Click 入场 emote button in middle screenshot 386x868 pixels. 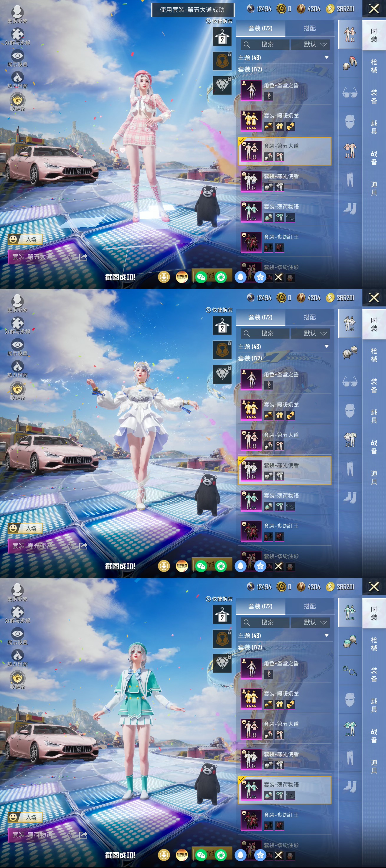25,528
